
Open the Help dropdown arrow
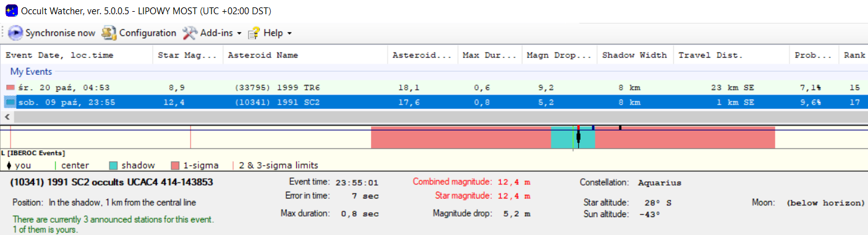[289, 33]
